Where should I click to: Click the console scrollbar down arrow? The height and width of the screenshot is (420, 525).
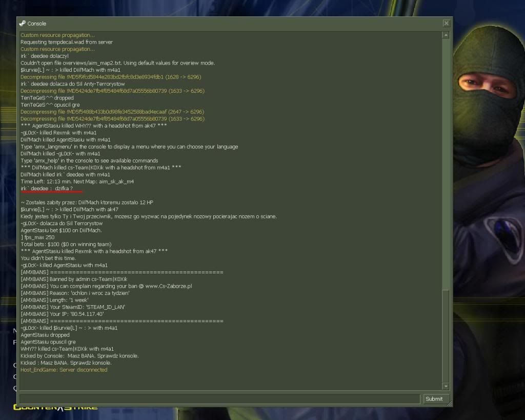click(x=446, y=386)
